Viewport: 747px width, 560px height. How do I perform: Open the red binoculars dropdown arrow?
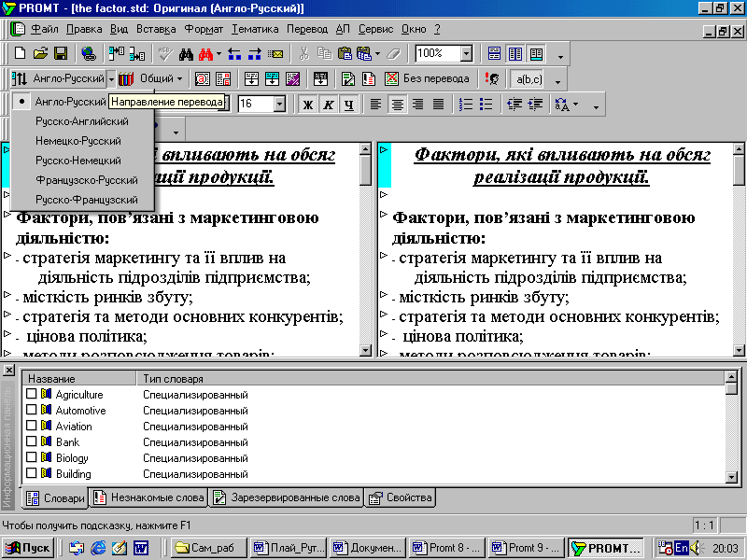point(218,54)
